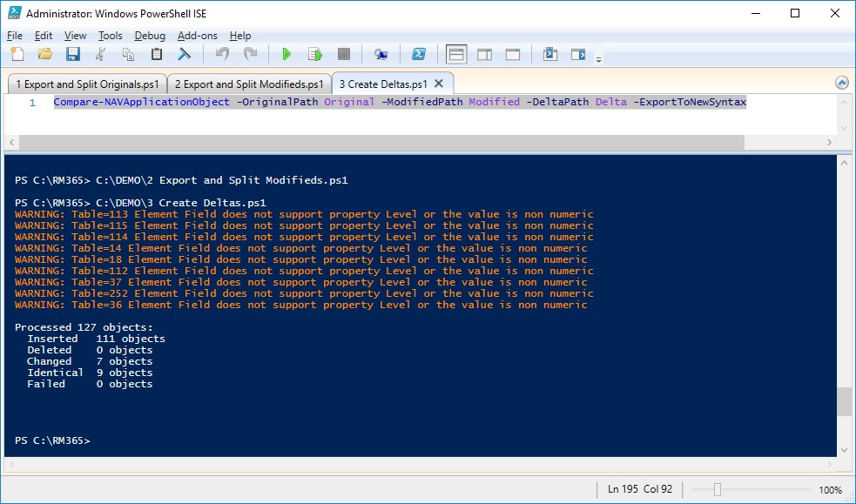Click console prompt PS C:\RM365> at bottom
The width and height of the screenshot is (856, 504).
tap(52, 440)
